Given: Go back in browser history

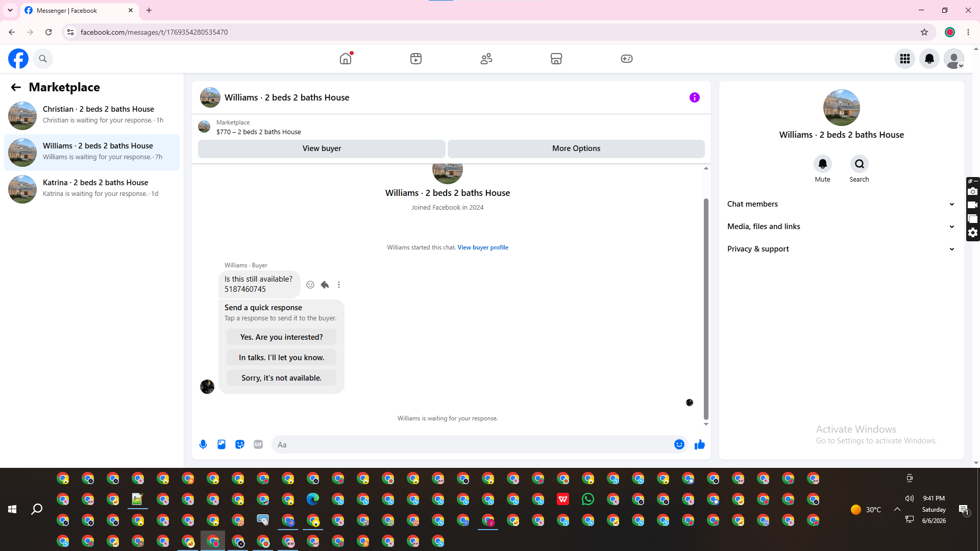Looking at the screenshot, I should [12, 32].
